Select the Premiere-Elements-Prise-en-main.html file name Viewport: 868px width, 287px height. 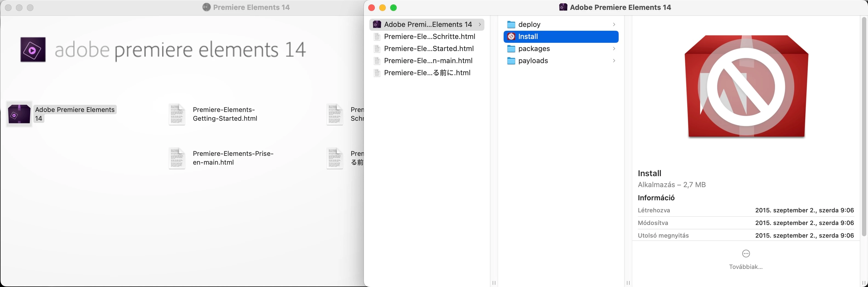click(x=233, y=158)
